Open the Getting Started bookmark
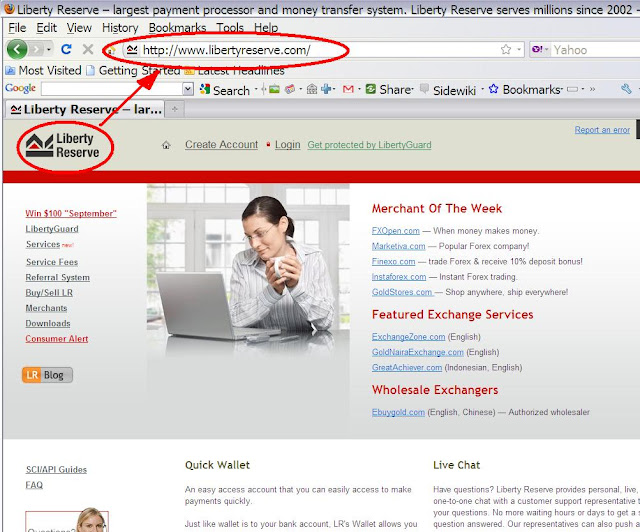Viewport: 640px width, 532px height. point(133,71)
